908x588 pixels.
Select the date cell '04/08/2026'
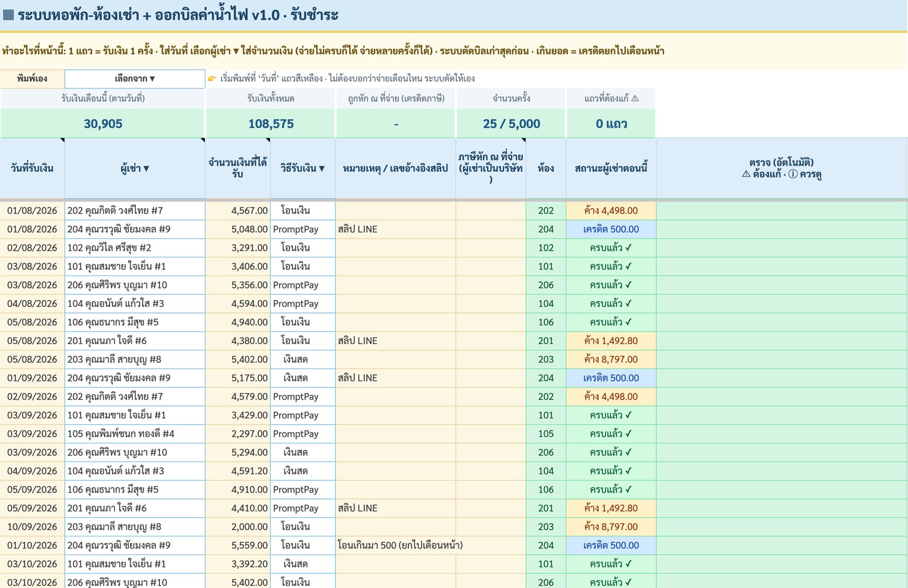tap(32, 303)
